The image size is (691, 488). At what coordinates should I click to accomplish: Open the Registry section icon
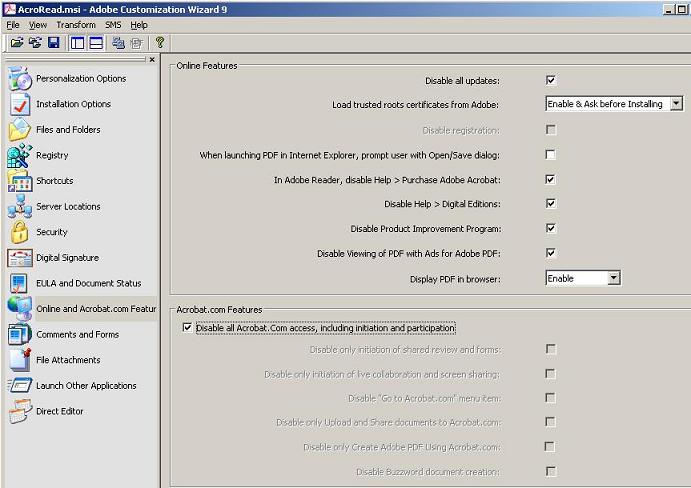pos(19,156)
